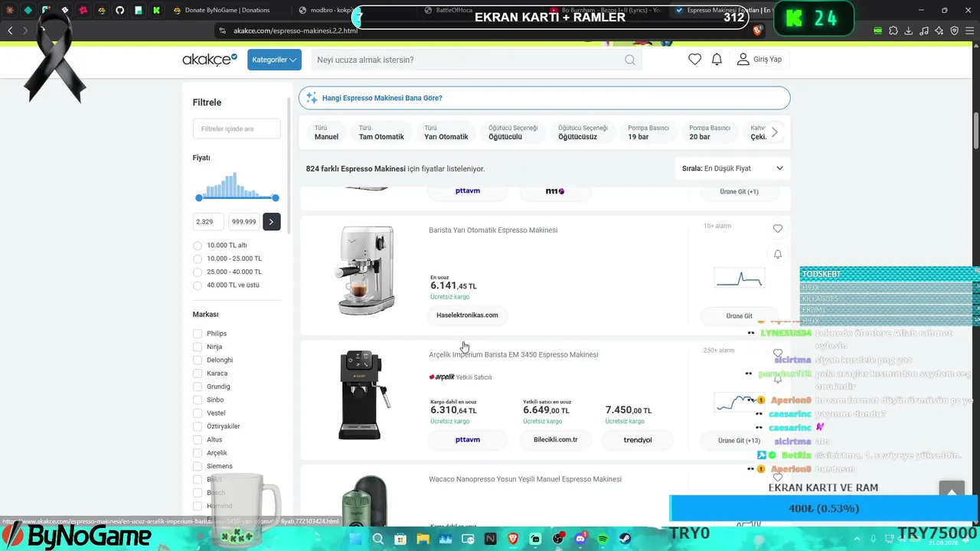Open Windows Start menu
This screenshot has width=980, height=551.
355,539
